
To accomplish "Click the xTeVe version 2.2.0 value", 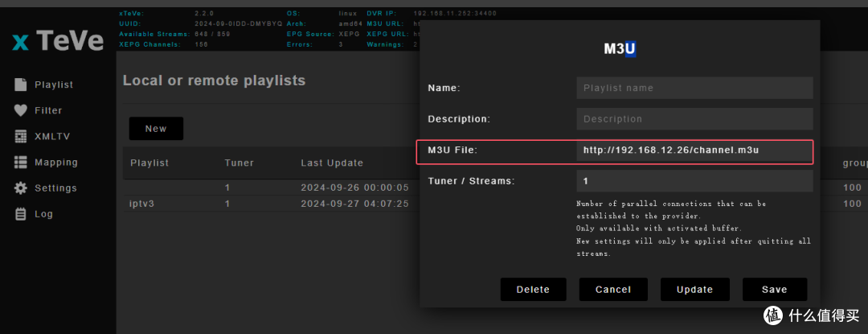I will click(x=203, y=13).
